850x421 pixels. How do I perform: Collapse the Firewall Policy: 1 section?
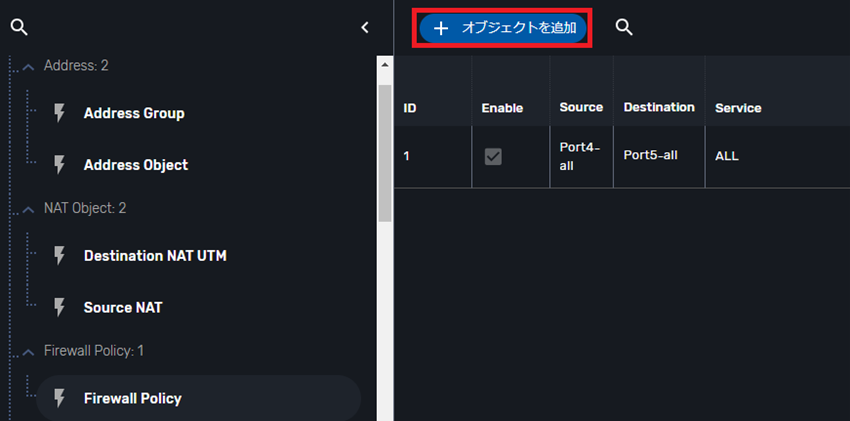29,352
